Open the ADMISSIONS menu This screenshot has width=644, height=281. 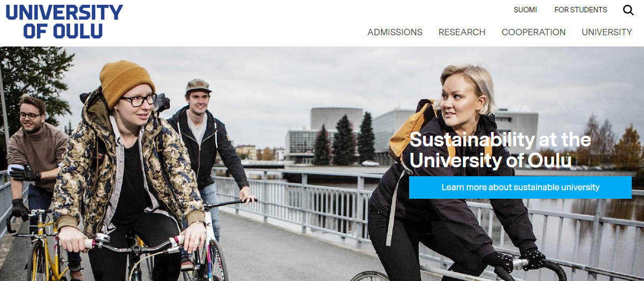click(x=395, y=32)
